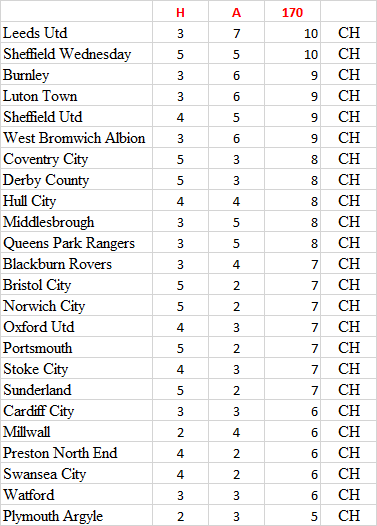Select the CH cell in Hull City row
The height and width of the screenshot is (526, 377).
[348, 201]
